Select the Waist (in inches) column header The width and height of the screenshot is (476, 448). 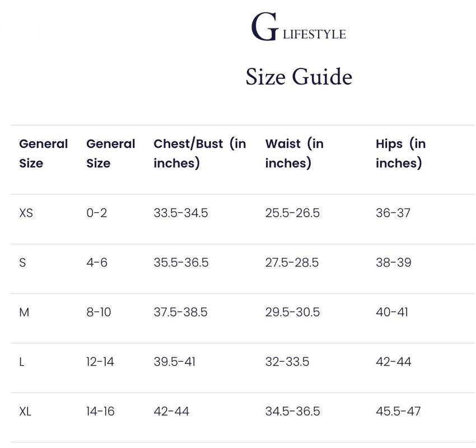click(294, 153)
